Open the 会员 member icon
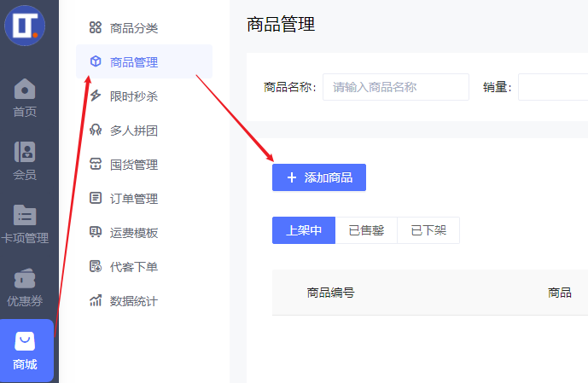This screenshot has height=383, width=588. tap(25, 152)
